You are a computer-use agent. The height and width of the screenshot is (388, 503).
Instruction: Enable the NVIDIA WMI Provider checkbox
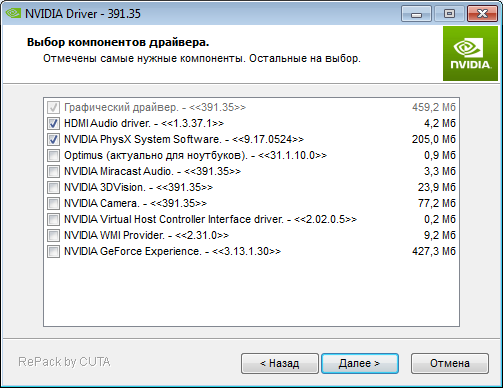53,235
